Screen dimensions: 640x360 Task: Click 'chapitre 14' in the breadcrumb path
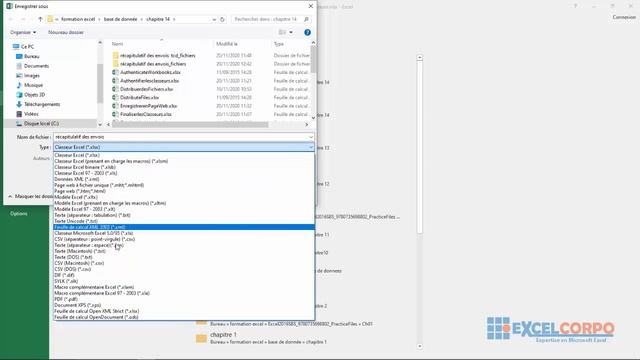[x=158, y=19]
